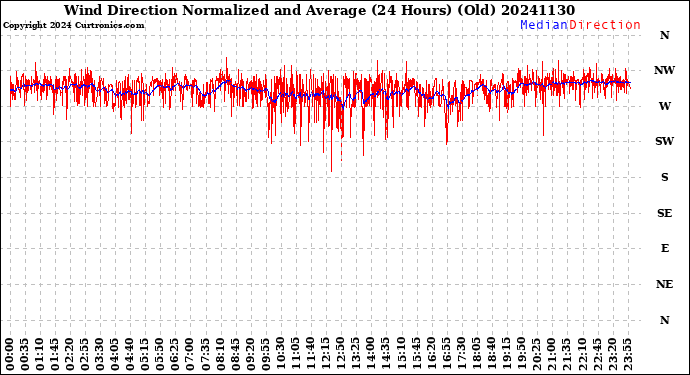Click the 08:45 time label

coord(235,354)
